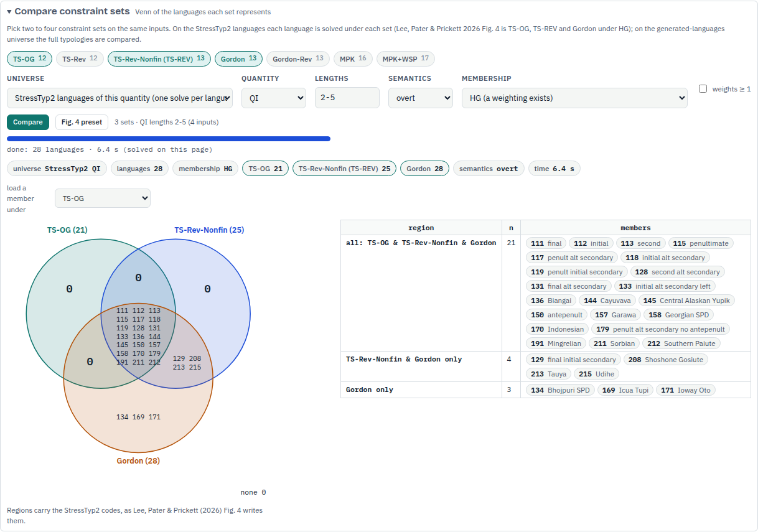Click the TS-Rev-Nonfin (TS-REV) 25 result chip
The width and height of the screenshot is (758, 532).
pyautogui.click(x=344, y=169)
